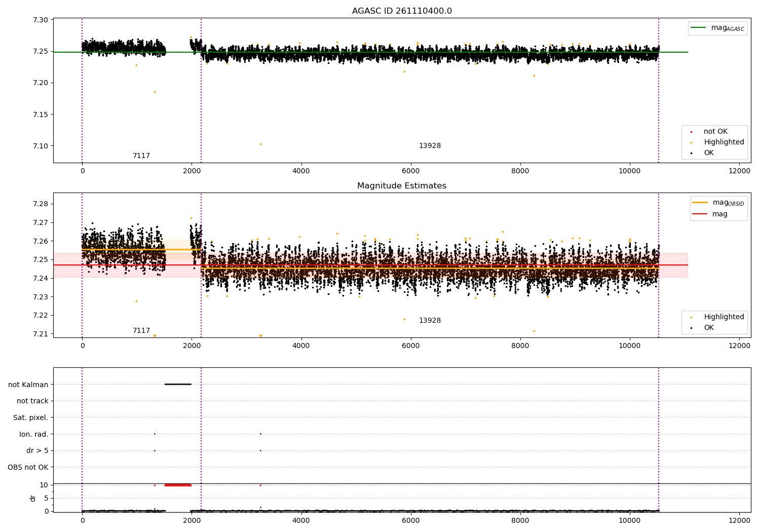Click the red dr=10 marker bar in bottom plot
This screenshot has width=760, height=532.
point(178,485)
